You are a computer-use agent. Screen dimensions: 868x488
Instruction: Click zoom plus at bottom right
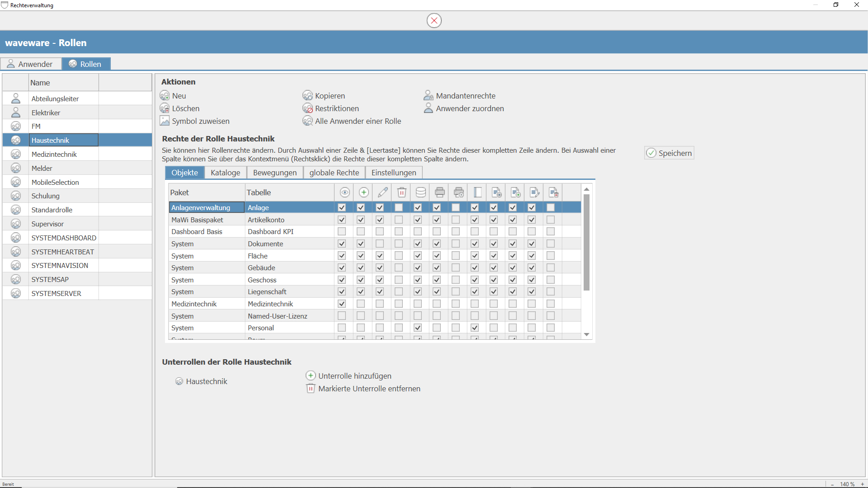coord(863,484)
